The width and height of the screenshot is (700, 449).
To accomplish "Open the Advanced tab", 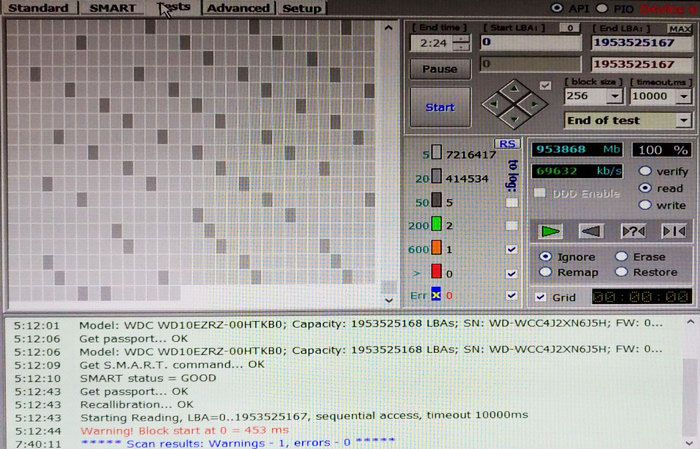I will point(238,8).
